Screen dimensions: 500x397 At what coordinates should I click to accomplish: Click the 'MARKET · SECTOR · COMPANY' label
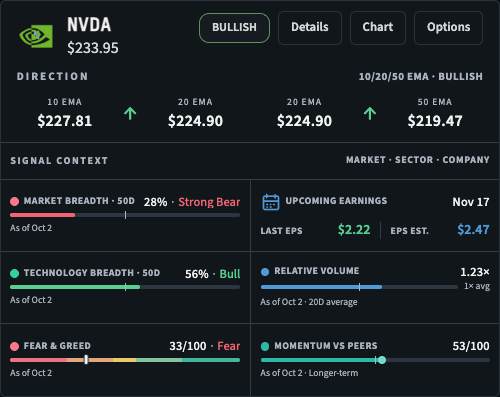pyautogui.click(x=418, y=160)
